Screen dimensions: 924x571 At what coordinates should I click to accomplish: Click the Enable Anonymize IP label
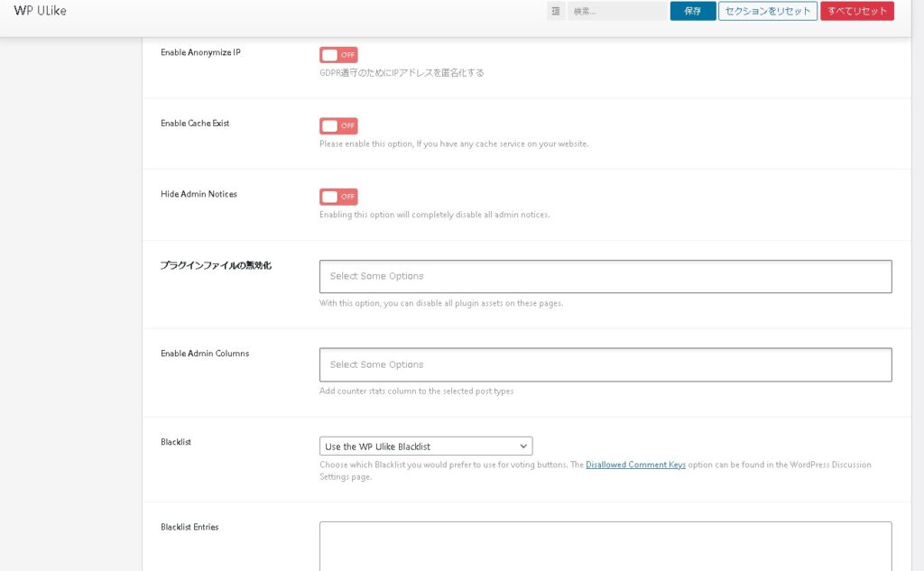(200, 52)
